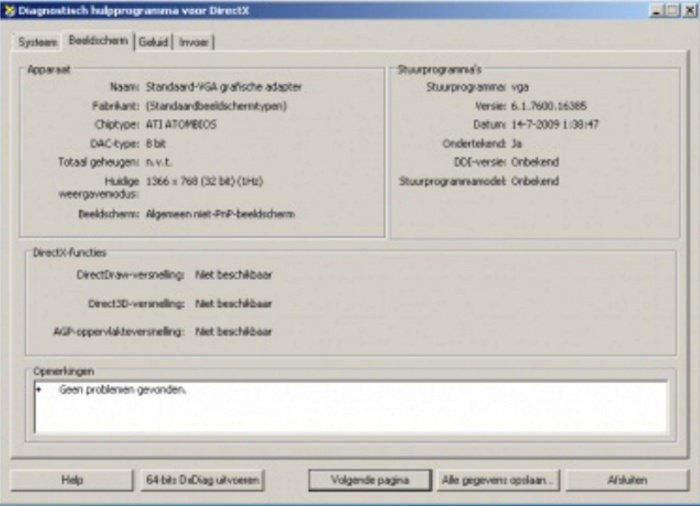
Task: Click Volgende pagina button
Action: (370, 480)
